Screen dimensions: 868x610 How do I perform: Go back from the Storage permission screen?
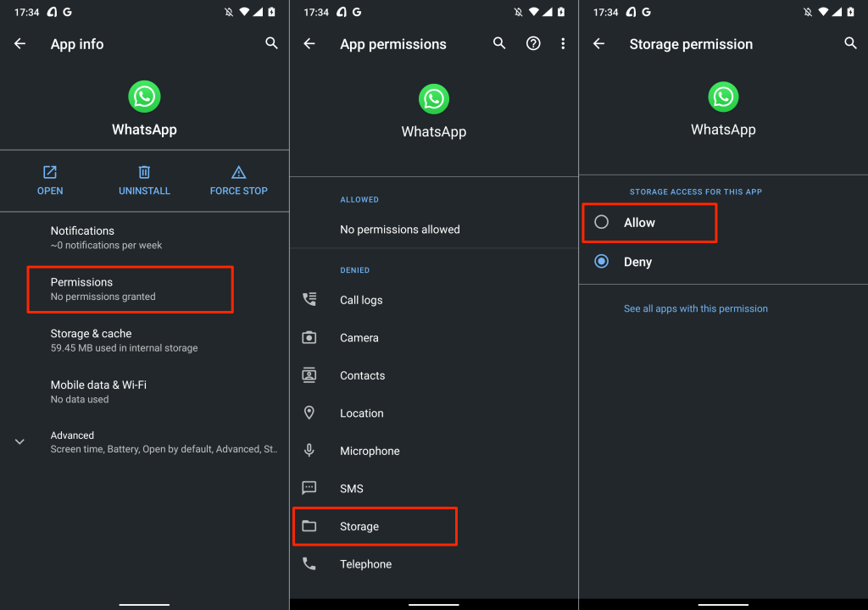click(x=599, y=44)
